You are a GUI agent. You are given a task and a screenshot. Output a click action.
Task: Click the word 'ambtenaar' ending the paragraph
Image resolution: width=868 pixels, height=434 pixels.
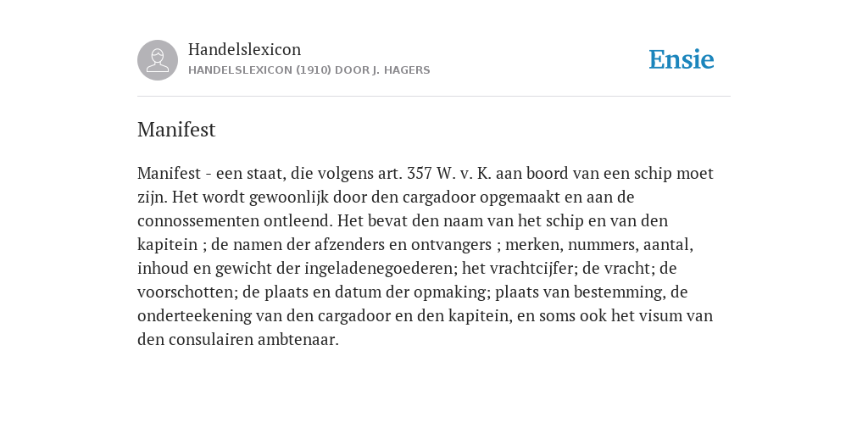(298, 339)
